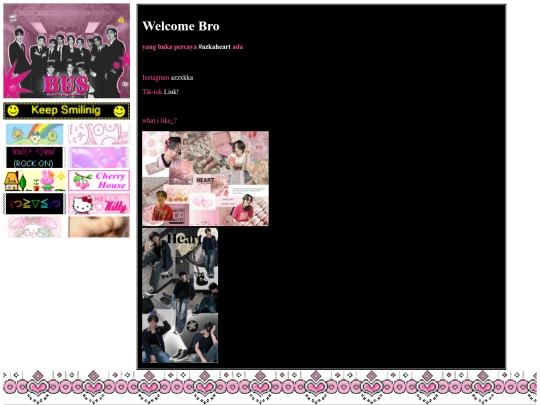
Task: Click the Keep Smilinig banner
Action: (66, 111)
